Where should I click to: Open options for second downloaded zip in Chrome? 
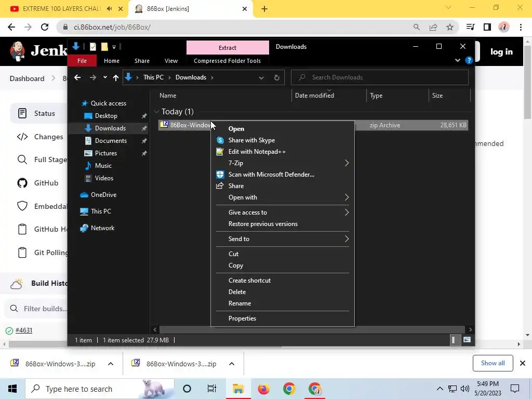click(232, 364)
